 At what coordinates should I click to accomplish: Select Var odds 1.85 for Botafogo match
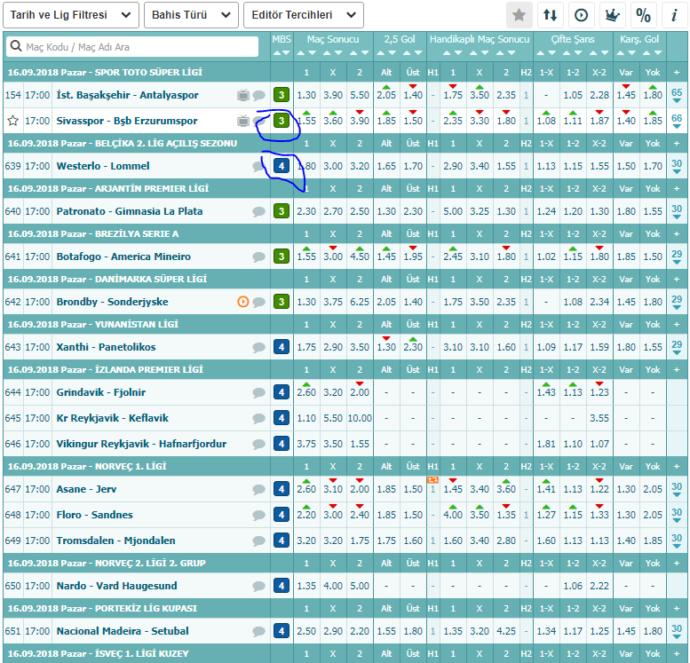tap(626, 257)
